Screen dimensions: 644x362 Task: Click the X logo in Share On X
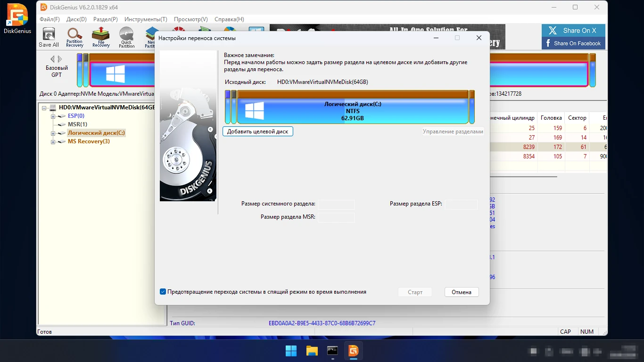(x=552, y=31)
